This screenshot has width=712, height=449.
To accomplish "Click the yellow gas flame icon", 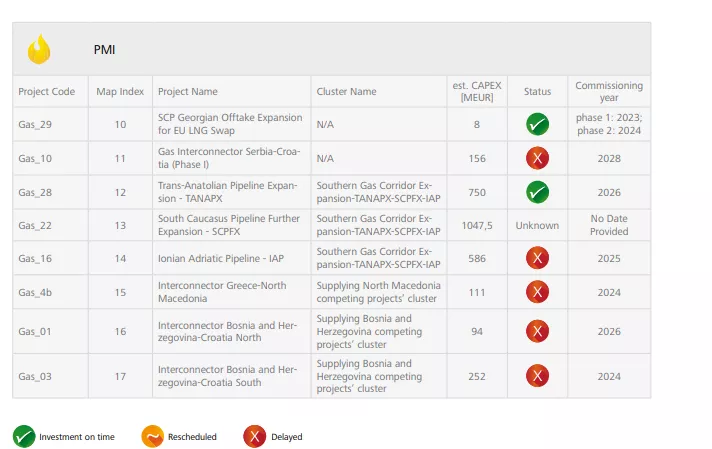I will click(x=39, y=49).
